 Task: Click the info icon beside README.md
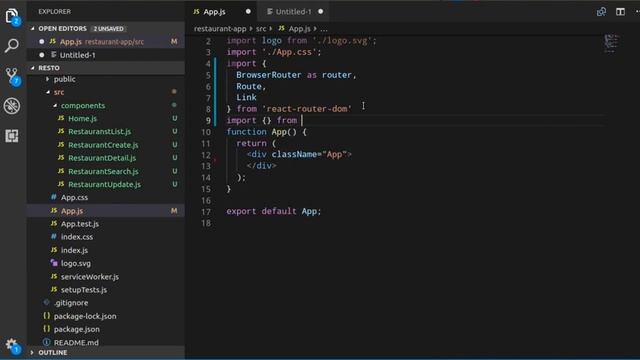47,342
